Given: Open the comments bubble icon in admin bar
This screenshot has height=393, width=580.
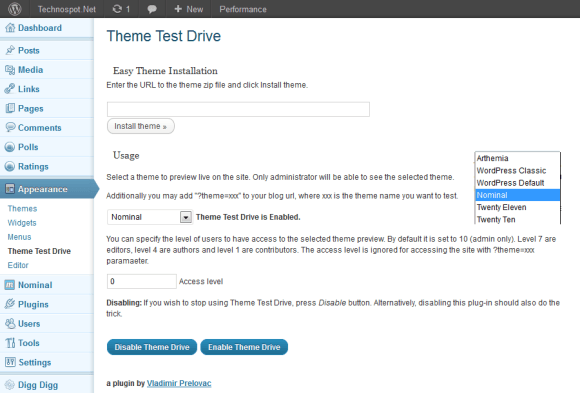Looking at the screenshot, I should (152, 9).
